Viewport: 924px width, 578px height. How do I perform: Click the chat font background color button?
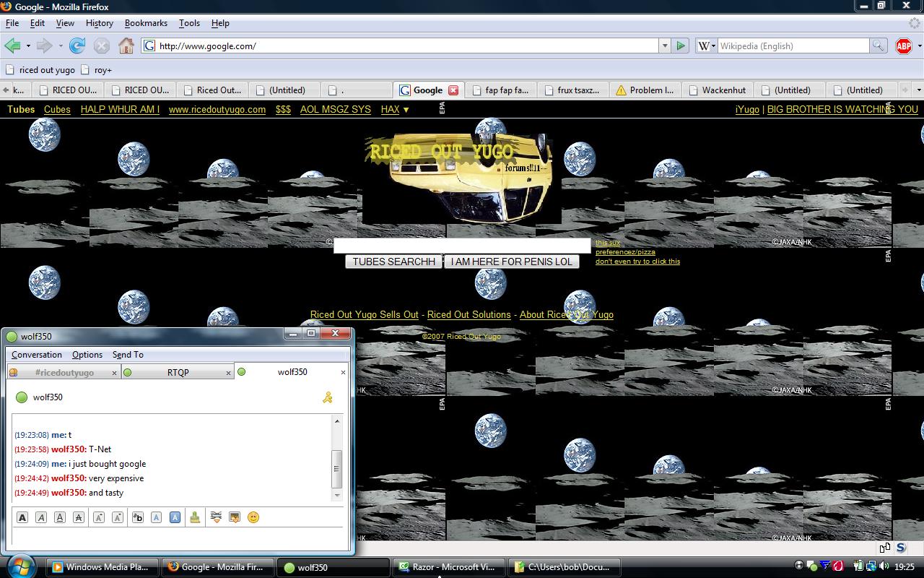click(175, 517)
